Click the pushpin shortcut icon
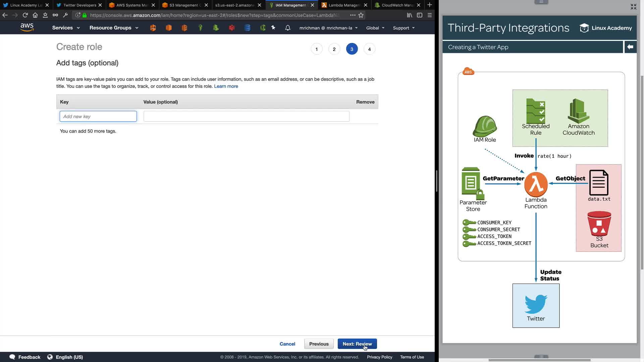 (273, 28)
